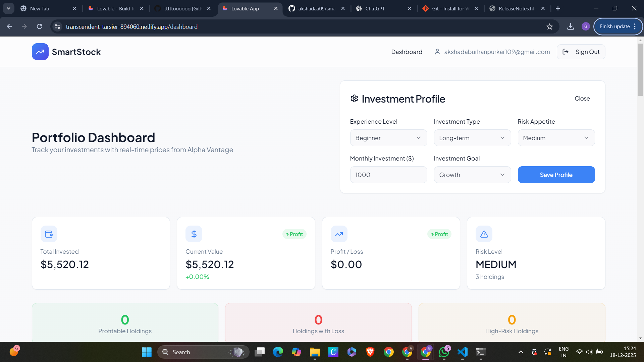Click the Profit/Loss trending arrow icon
The image size is (644, 362).
point(339,234)
